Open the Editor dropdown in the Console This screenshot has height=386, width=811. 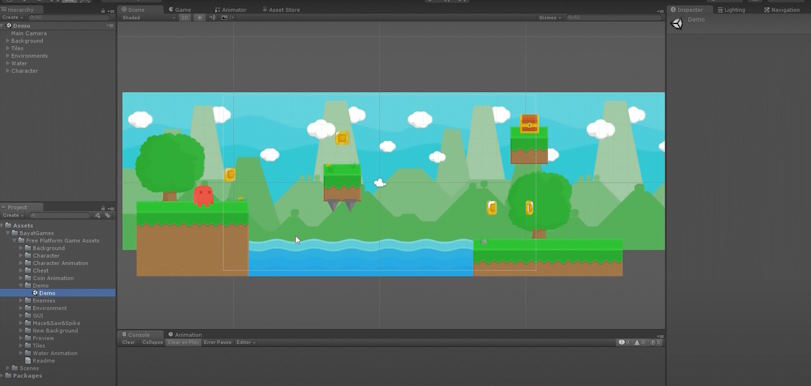[245, 343]
